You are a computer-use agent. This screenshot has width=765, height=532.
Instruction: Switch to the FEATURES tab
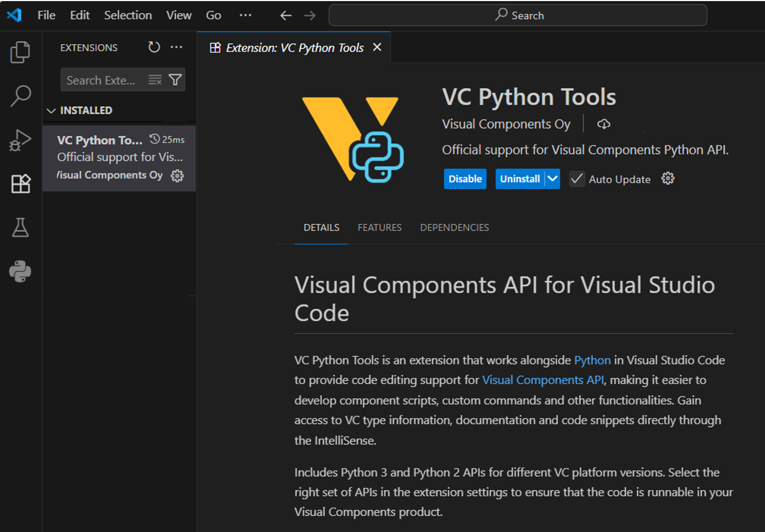380,227
